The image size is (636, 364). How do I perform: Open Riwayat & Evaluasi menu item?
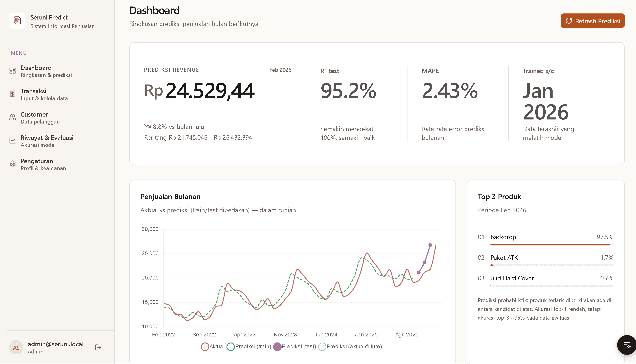pos(58,141)
